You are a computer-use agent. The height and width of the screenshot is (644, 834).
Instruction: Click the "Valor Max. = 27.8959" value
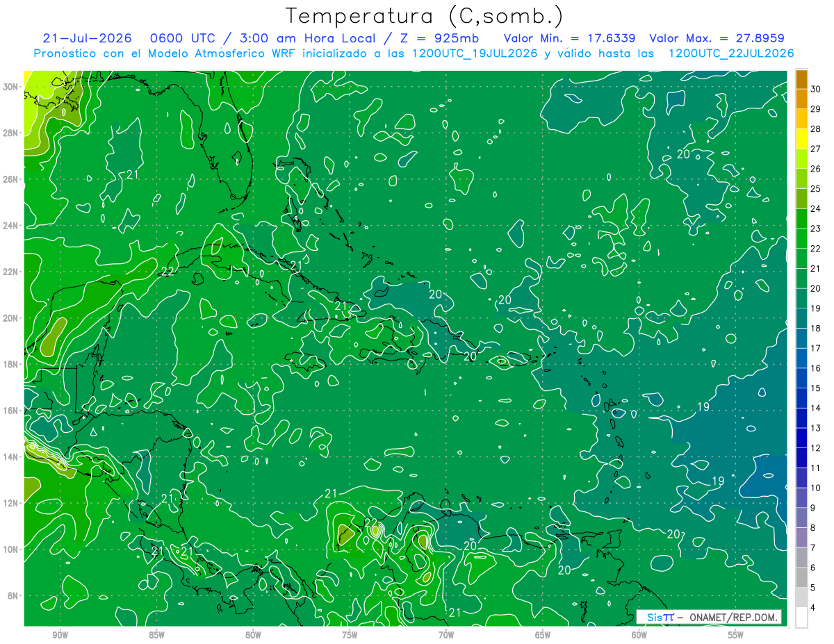(x=717, y=38)
